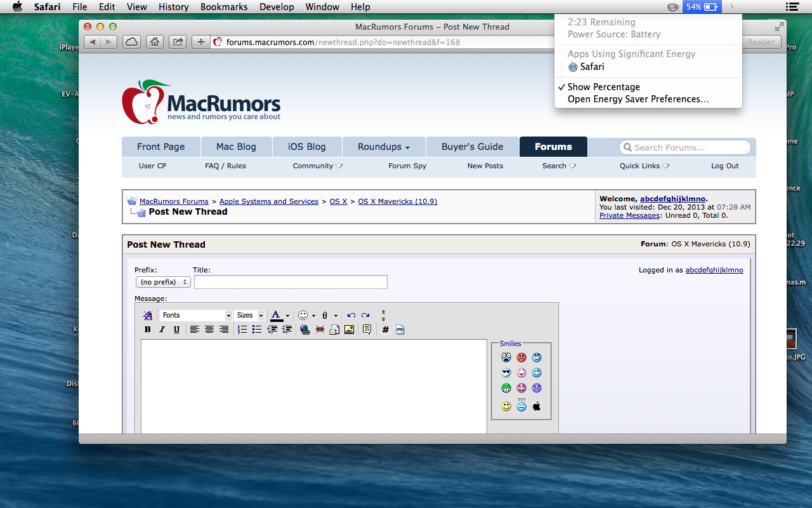
Task: Align message text right
Action: pyautogui.click(x=224, y=330)
